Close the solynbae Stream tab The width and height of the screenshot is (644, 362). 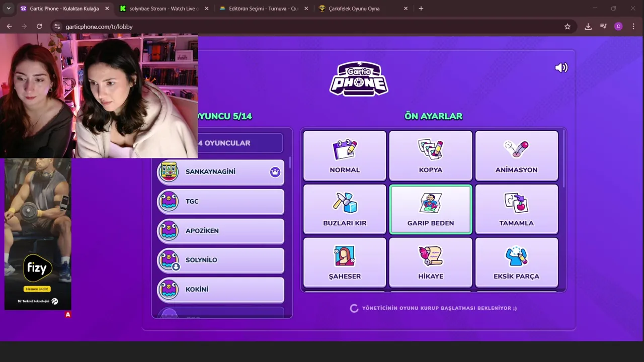(206, 9)
